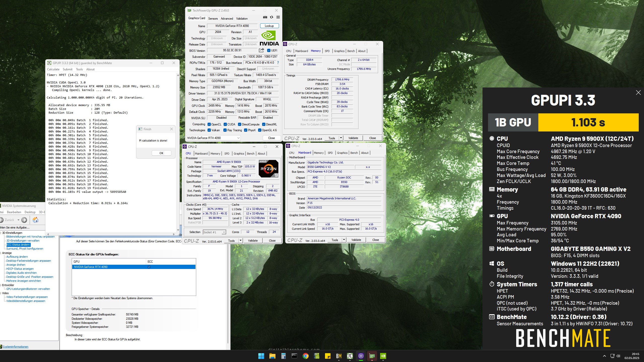Click the Ryzen 9 logo in CPU-Z

point(268,169)
